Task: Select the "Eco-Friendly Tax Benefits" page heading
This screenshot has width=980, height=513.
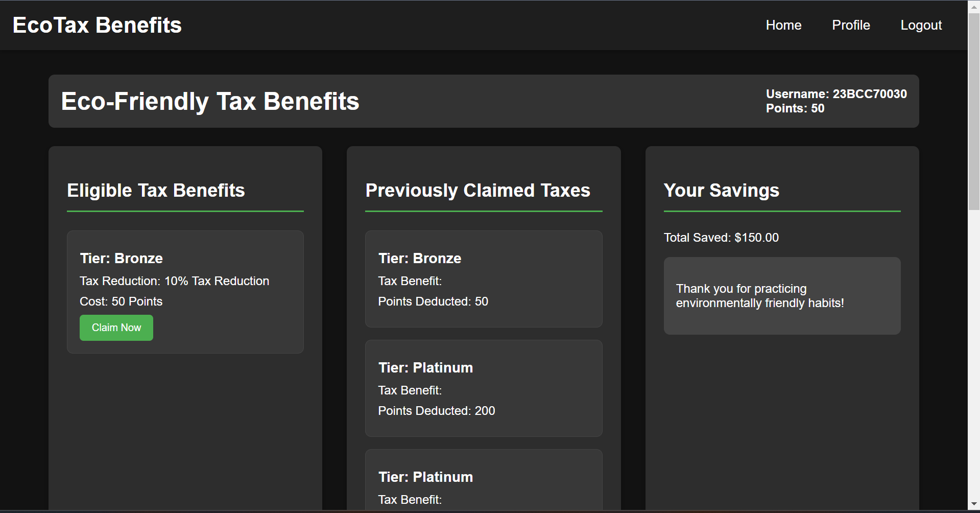Action: [210, 101]
